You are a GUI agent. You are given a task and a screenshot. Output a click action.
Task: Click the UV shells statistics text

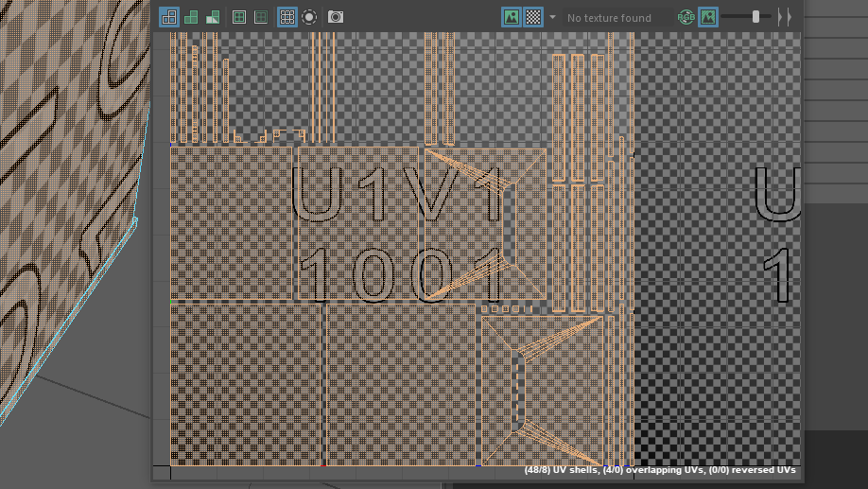coord(659,470)
